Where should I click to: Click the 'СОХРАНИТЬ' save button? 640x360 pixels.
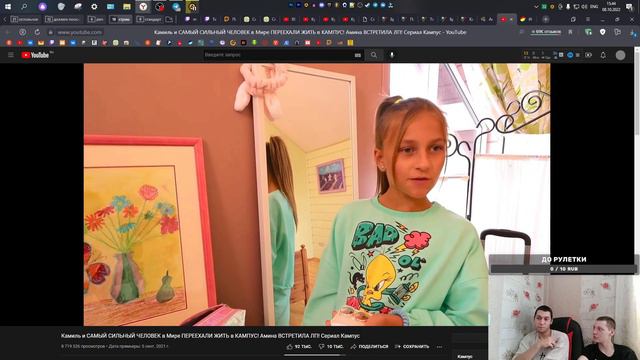[412, 347]
